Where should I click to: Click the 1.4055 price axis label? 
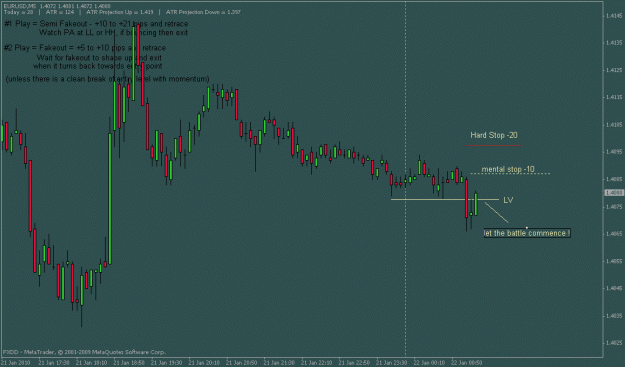pos(614,261)
